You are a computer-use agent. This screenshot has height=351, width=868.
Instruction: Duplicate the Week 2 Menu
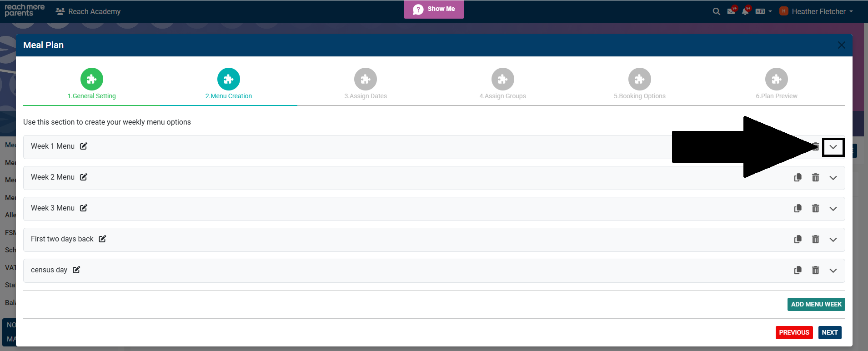click(798, 178)
